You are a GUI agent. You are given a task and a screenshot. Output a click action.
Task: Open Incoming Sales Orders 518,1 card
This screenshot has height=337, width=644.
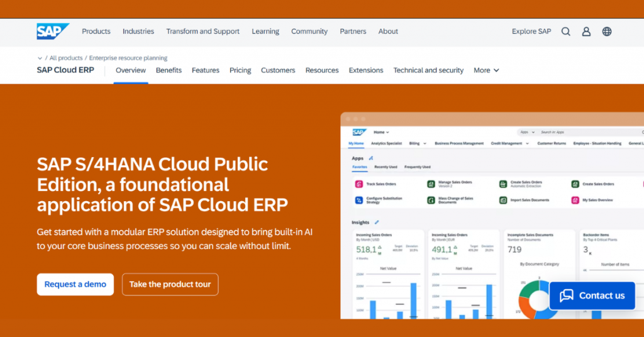pos(387,274)
